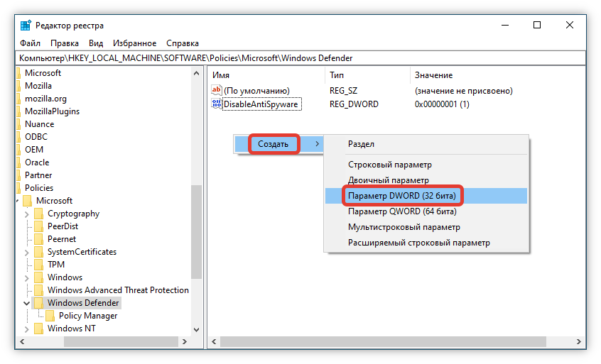601x364 pixels.
Task: Click the SystemCertificates folder icon
Action: tap(38, 252)
